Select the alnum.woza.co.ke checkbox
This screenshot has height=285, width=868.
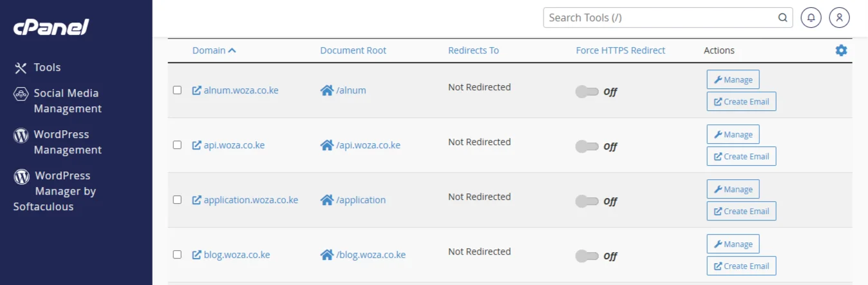[x=177, y=90]
